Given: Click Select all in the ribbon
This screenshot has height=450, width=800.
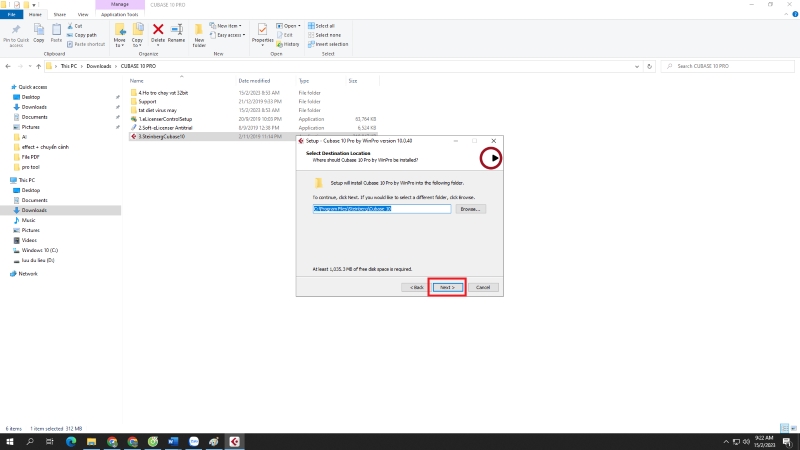Looking at the screenshot, I should (x=321, y=26).
